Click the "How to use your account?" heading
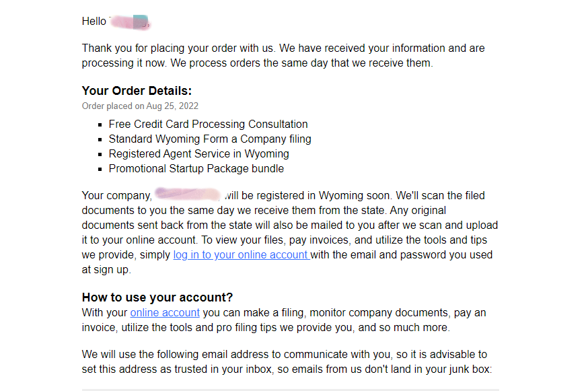 click(157, 297)
